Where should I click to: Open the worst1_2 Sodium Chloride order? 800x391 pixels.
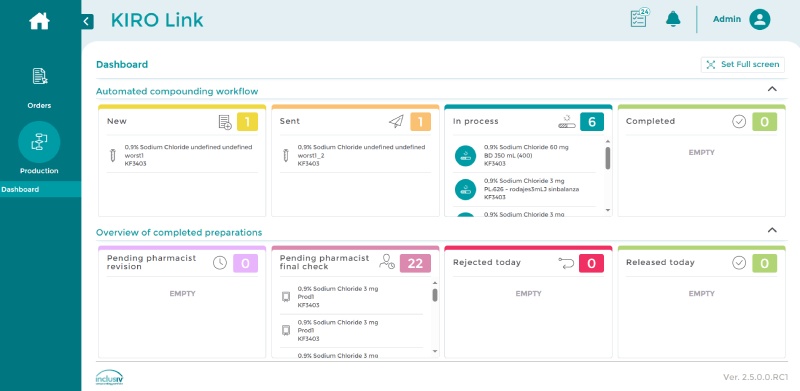[355, 156]
